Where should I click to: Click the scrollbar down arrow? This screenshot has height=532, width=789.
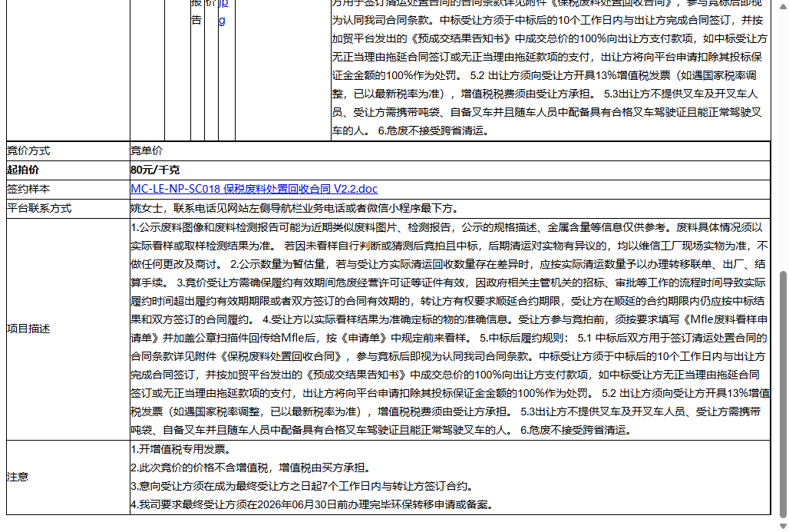pos(782,527)
